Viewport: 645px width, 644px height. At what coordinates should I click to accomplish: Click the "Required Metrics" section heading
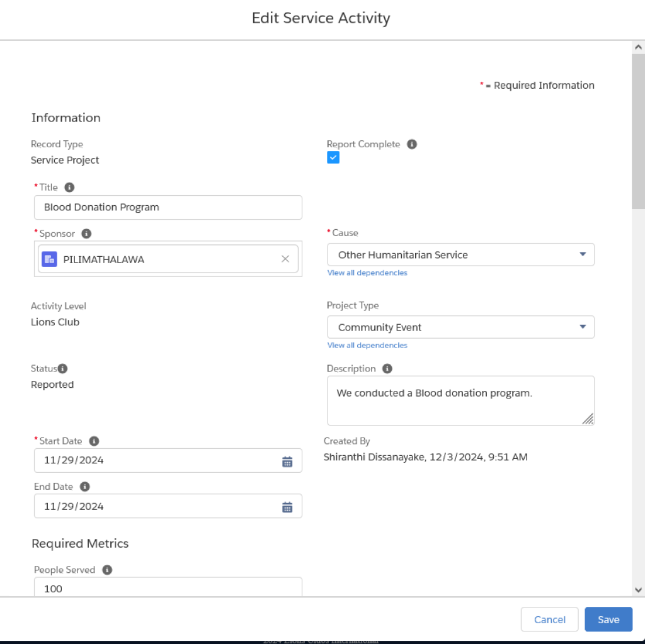80,544
